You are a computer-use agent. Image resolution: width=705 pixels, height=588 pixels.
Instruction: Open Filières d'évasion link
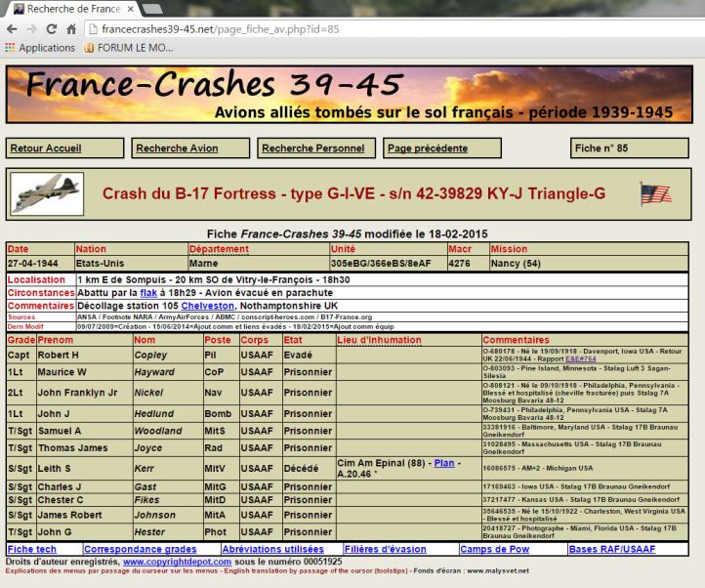pyautogui.click(x=386, y=549)
